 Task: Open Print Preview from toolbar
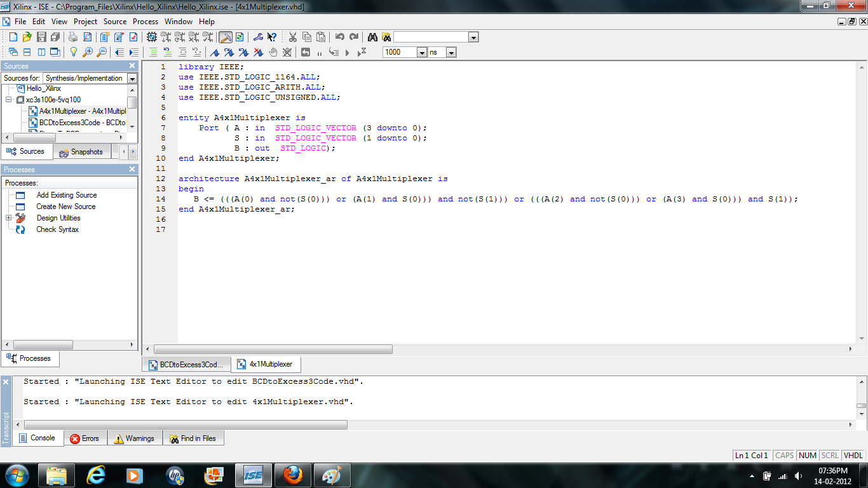pos(87,37)
